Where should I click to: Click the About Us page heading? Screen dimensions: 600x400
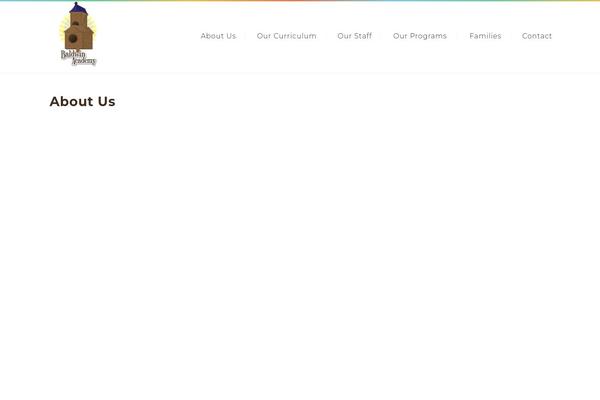pos(82,101)
